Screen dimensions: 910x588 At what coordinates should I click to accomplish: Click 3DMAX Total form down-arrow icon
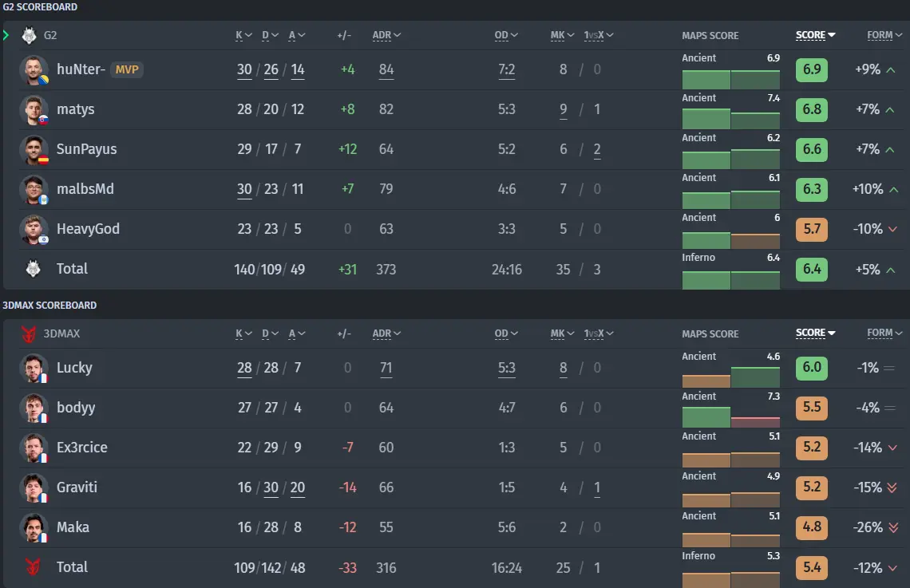893,568
